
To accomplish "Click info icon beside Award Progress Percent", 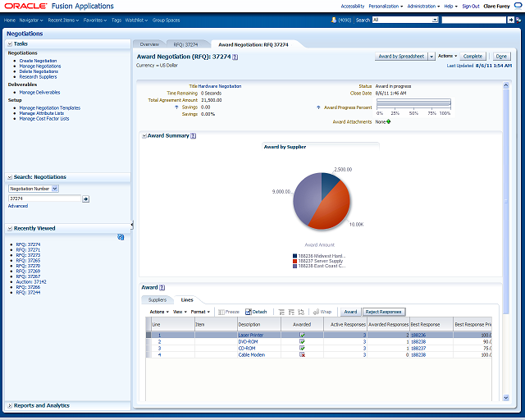I will 318,107.
